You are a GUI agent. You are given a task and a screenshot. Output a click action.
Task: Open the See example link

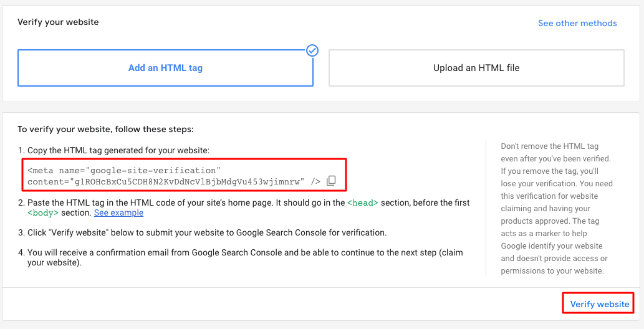point(118,212)
